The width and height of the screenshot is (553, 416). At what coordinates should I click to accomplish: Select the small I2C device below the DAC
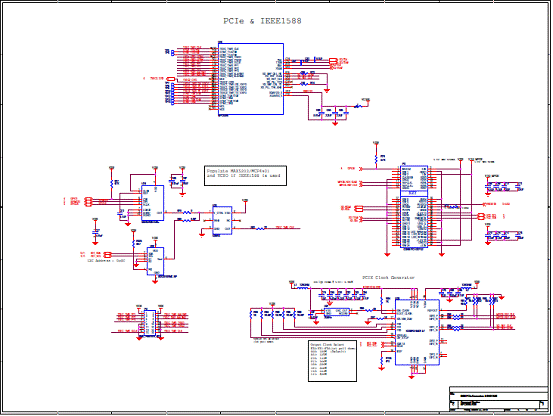coord(155,261)
